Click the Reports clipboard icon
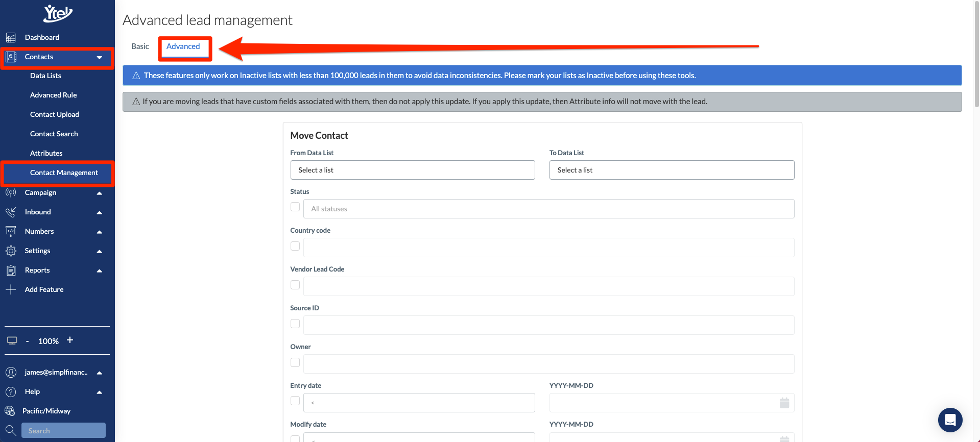Image resolution: width=980 pixels, height=442 pixels. 11,270
